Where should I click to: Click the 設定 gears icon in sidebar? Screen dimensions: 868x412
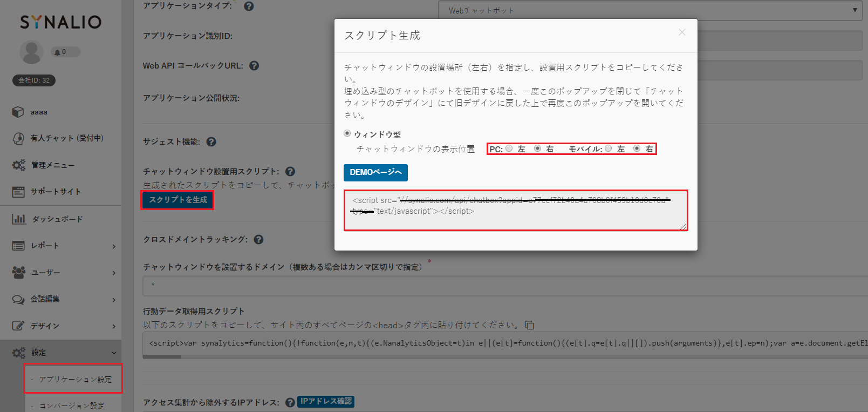click(18, 353)
